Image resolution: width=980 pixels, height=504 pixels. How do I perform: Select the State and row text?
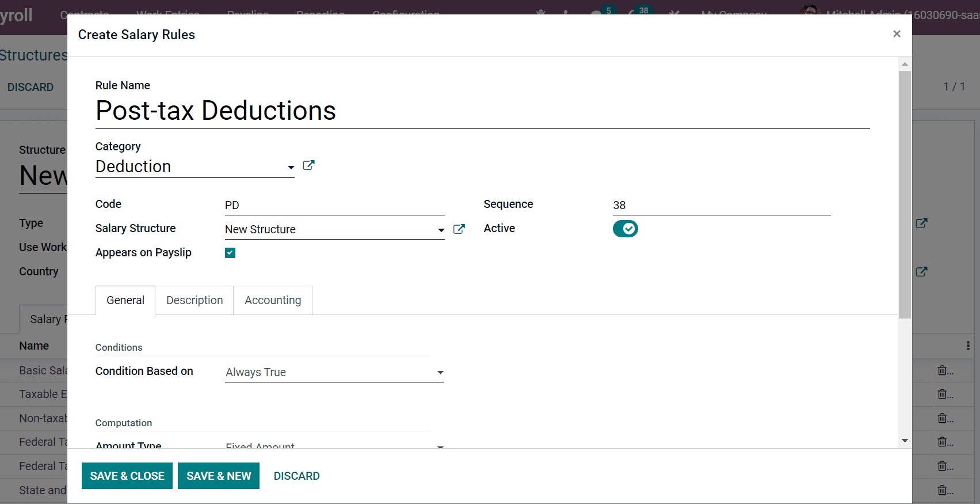tap(43, 490)
